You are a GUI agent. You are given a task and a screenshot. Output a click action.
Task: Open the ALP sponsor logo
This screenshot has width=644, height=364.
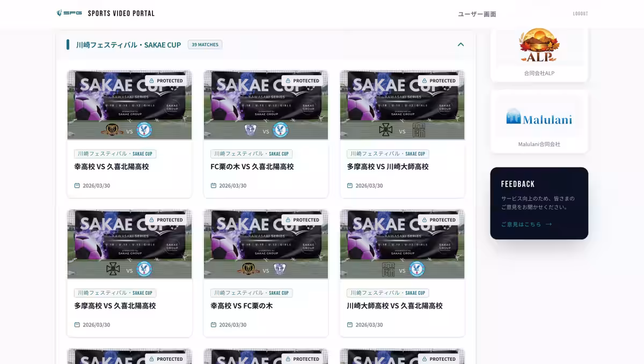click(x=539, y=46)
